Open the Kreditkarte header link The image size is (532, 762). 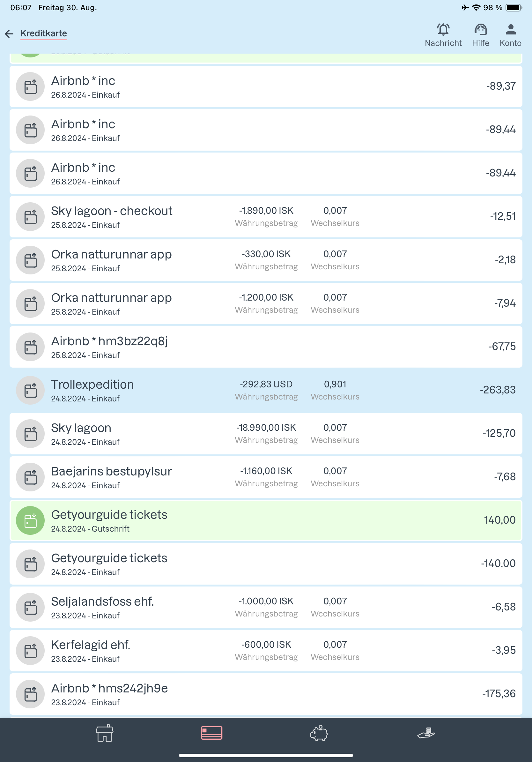pos(44,34)
